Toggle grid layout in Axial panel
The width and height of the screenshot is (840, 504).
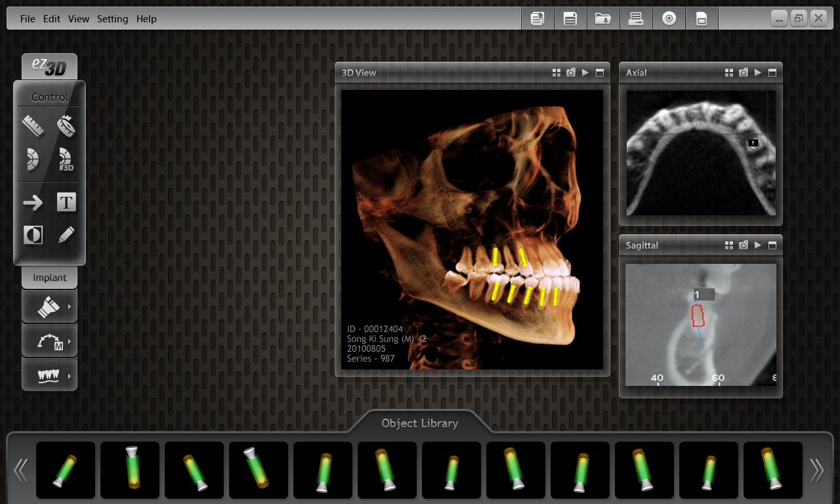pyautogui.click(x=729, y=73)
